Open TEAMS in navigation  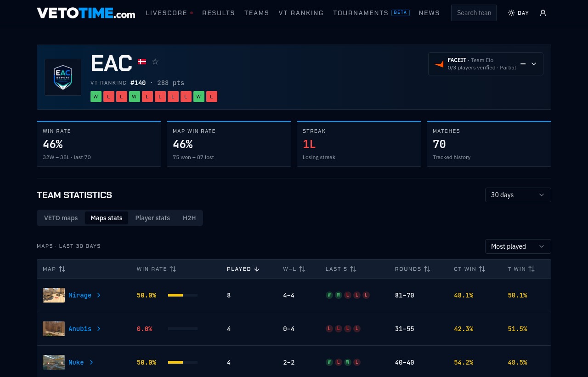coord(257,13)
